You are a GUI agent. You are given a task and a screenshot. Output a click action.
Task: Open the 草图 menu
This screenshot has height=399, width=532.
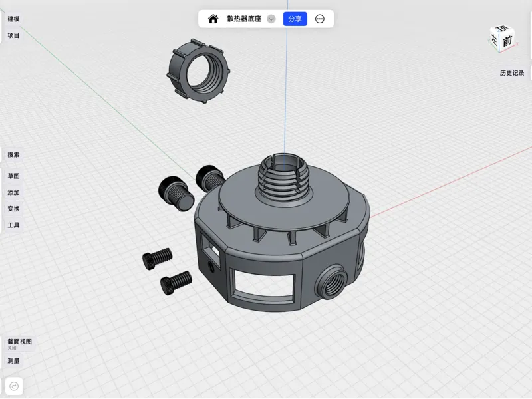[x=13, y=176]
